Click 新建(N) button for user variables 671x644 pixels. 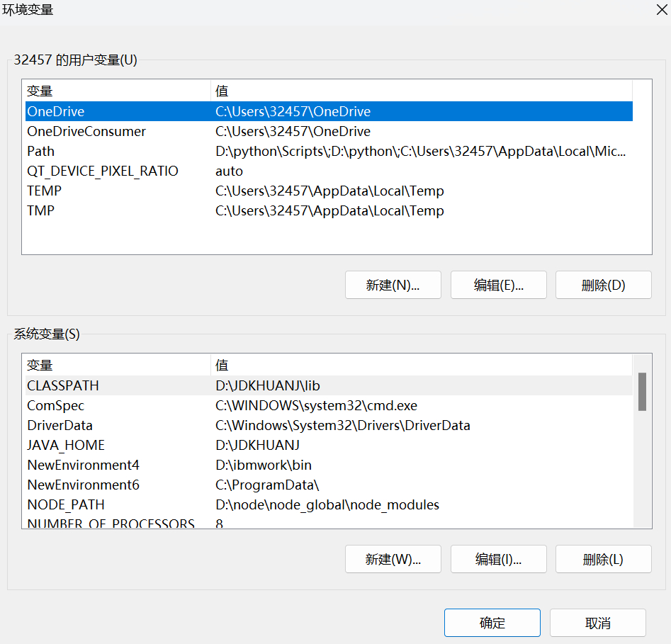tap(393, 286)
